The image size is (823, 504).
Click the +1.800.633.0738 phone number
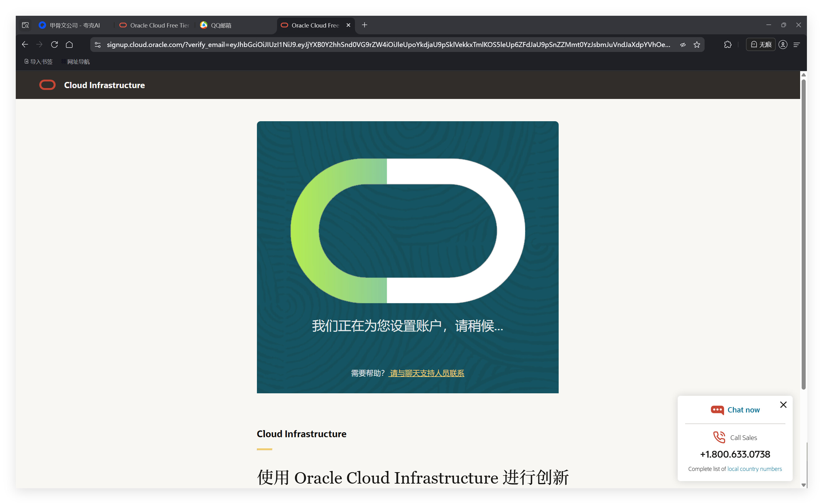(735, 454)
